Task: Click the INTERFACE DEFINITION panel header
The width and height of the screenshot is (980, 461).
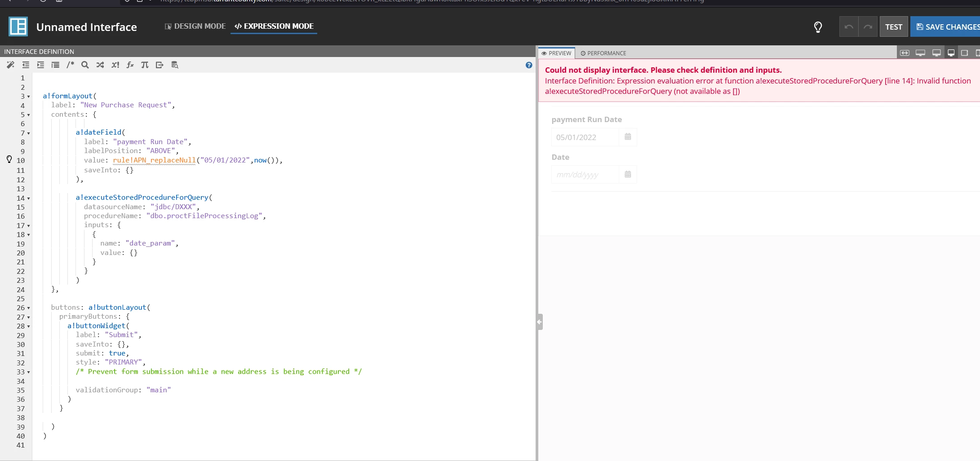Action: coord(39,52)
